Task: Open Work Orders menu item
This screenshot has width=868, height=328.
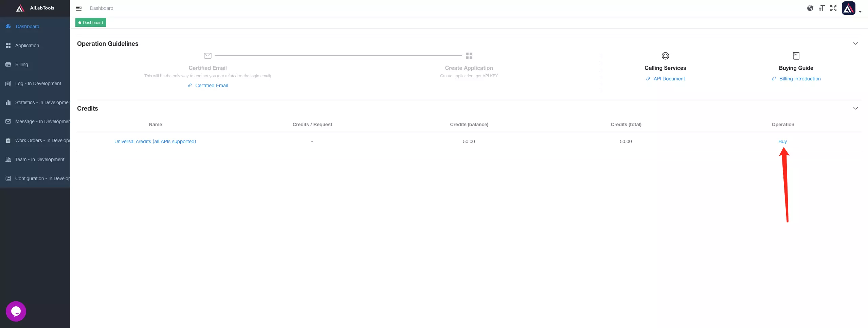Action: tap(35, 140)
